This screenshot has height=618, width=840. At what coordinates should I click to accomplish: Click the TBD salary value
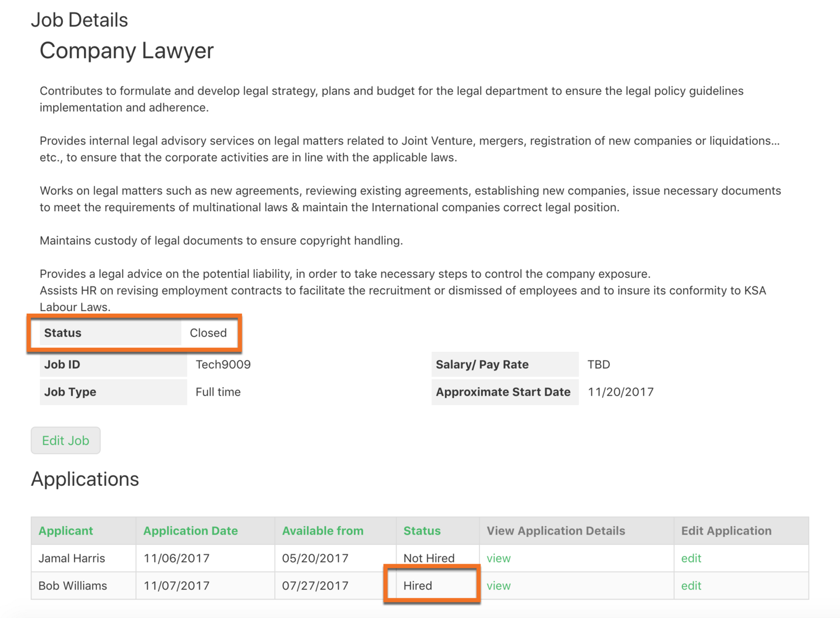coord(599,364)
